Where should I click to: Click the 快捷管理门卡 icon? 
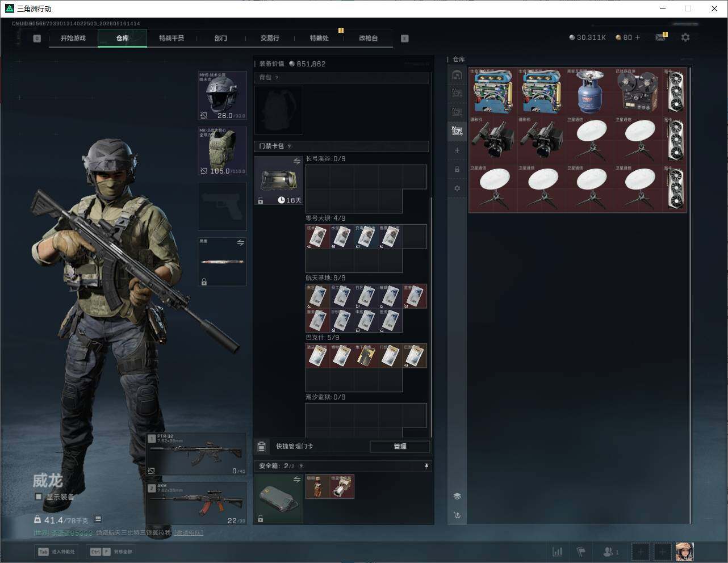pyautogui.click(x=261, y=447)
